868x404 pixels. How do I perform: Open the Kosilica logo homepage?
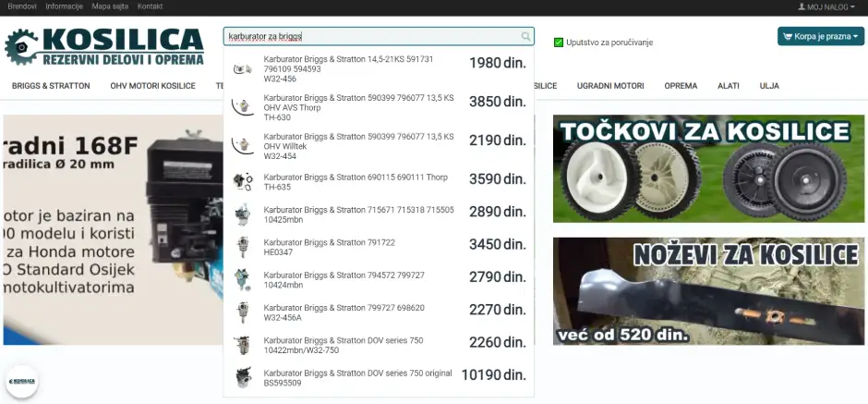(x=104, y=47)
